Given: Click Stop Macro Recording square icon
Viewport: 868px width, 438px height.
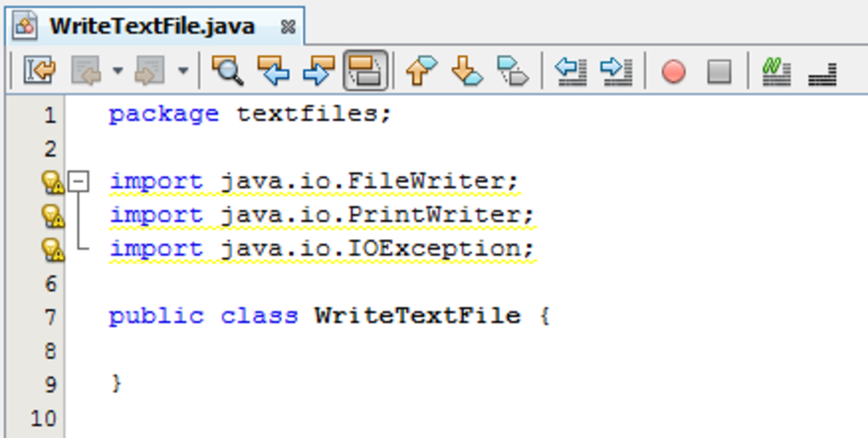Looking at the screenshot, I should 719,72.
